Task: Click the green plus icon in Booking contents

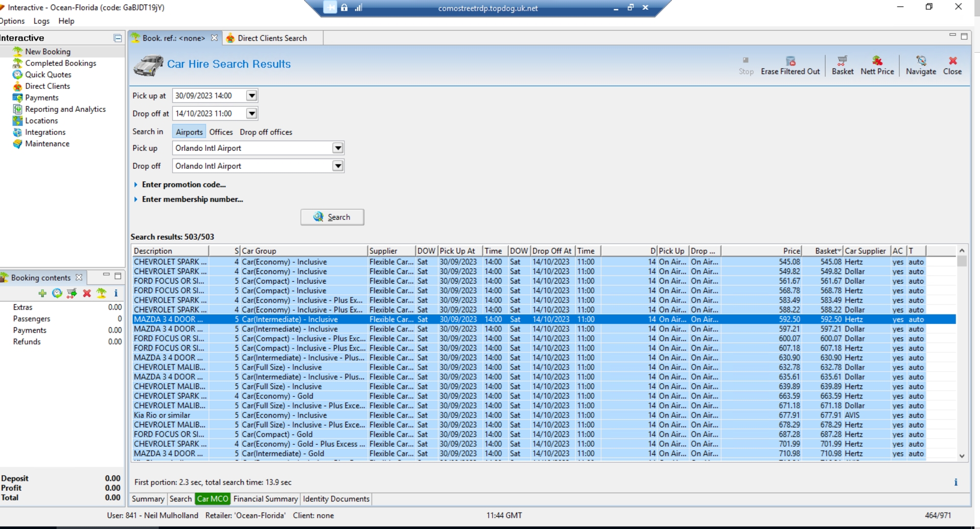Action: tap(42, 293)
